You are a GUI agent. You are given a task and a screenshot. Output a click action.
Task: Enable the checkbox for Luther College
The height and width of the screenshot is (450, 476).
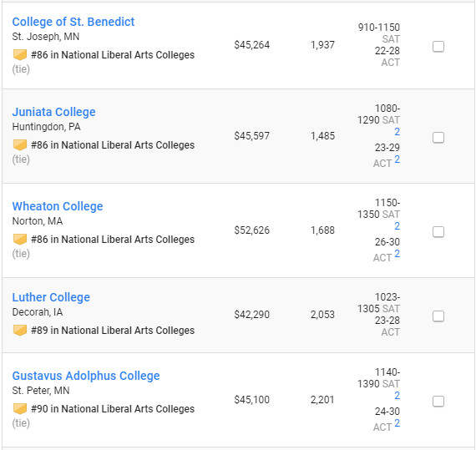(438, 316)
